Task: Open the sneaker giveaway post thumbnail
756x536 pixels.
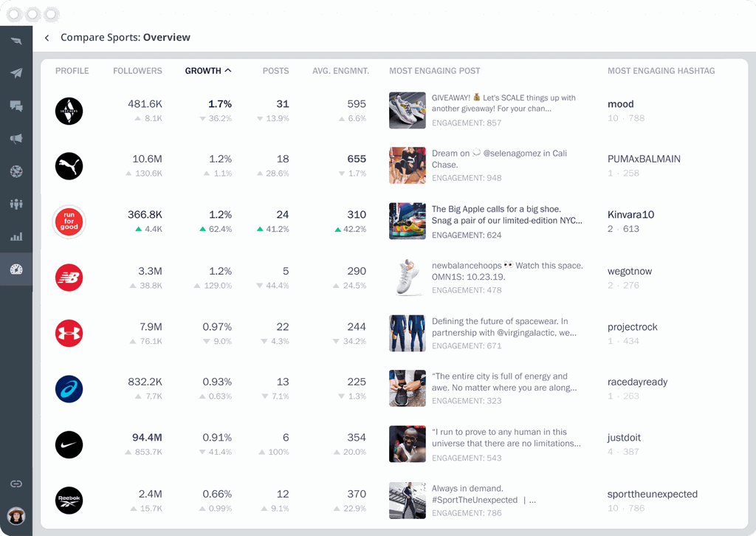Action: click(408, 111)
